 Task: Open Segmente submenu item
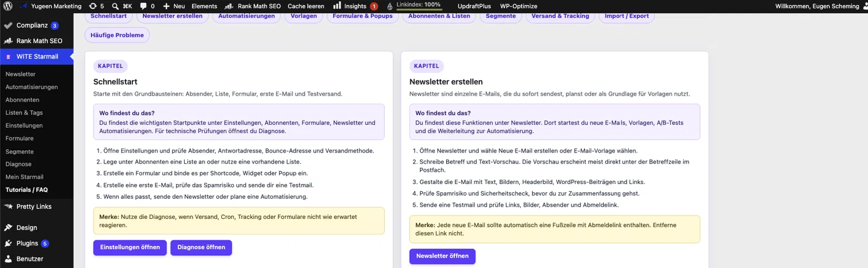click(x=19, y=151)
